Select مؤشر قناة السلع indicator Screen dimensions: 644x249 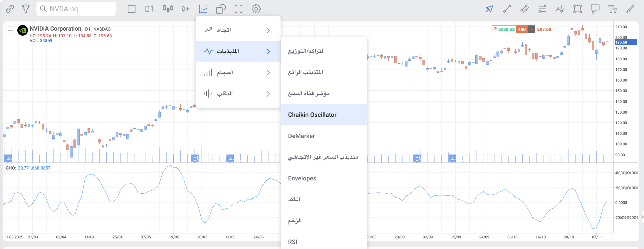pyautogui.click(x=324, y=94)
